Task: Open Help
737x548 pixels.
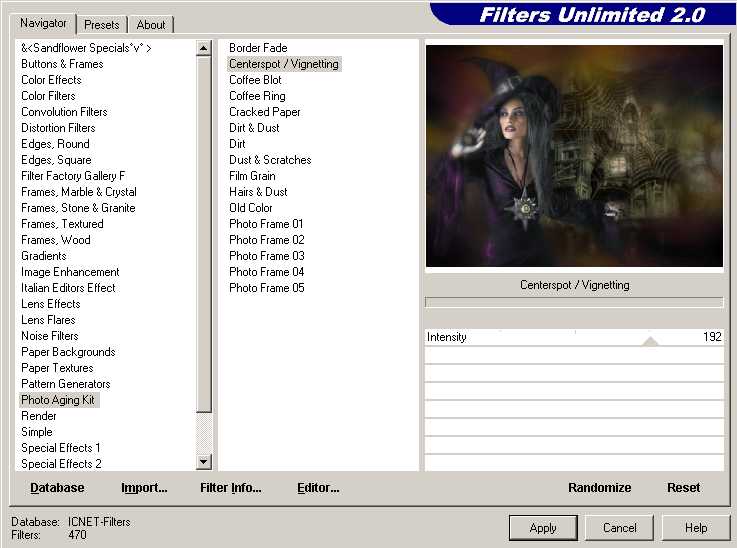Action: pos(696,528)
